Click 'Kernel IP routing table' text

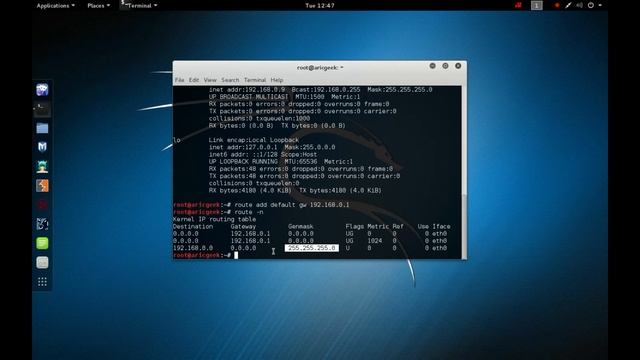(x=214, y=219)
